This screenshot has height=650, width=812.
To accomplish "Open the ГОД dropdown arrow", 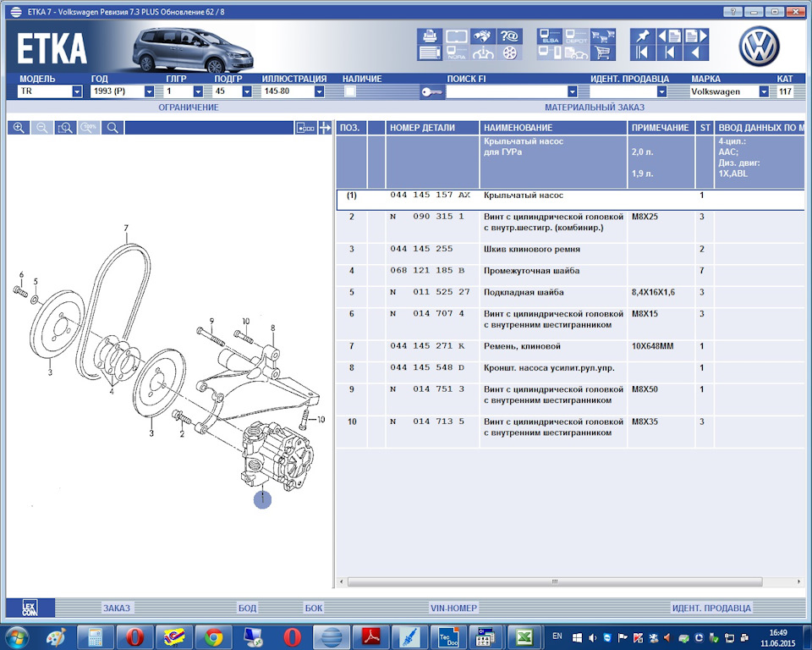I will click(149, 91).
